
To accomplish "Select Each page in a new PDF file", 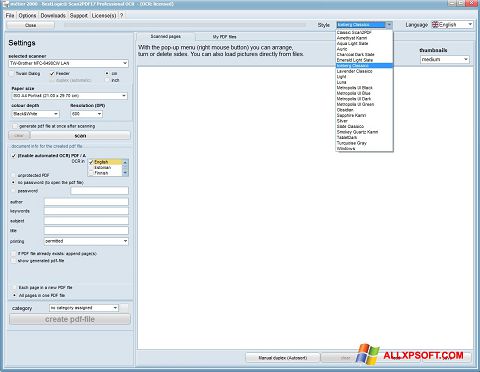I will point(14,287).
